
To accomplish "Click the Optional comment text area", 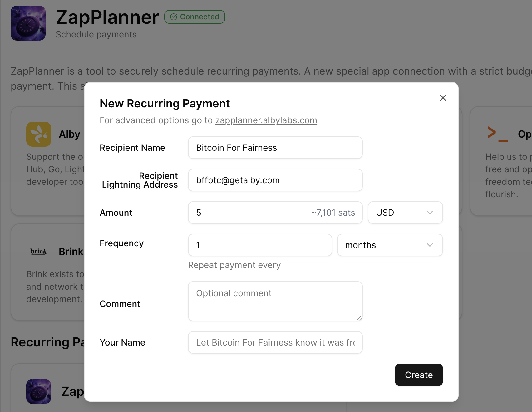I will coord(275,301).
